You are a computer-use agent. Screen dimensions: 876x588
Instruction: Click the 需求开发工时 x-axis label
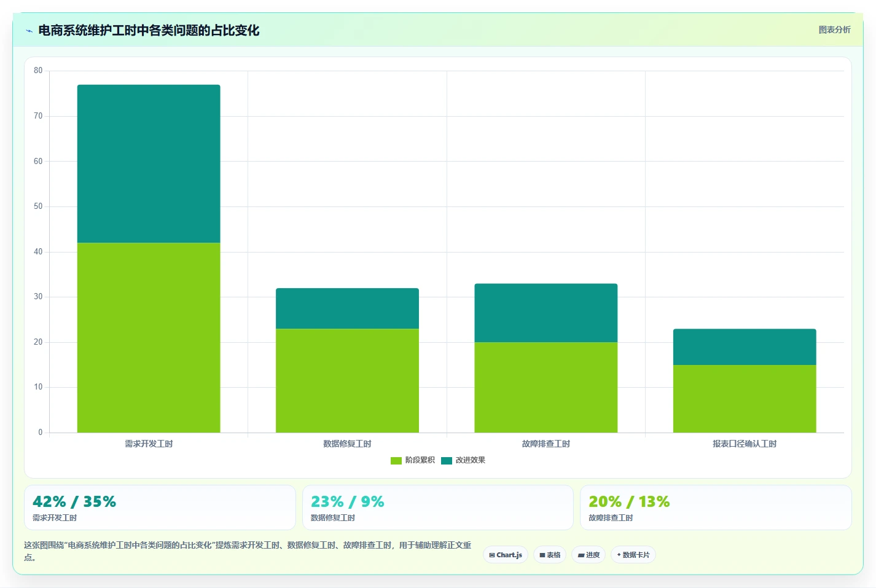[x=149, y=444]
